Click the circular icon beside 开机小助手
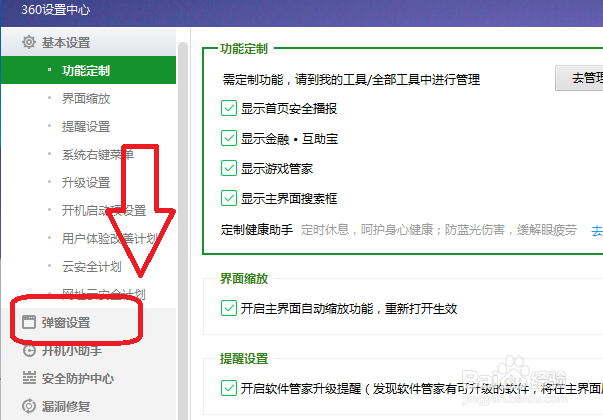This screenshot has height=420, width=603. 29,350
